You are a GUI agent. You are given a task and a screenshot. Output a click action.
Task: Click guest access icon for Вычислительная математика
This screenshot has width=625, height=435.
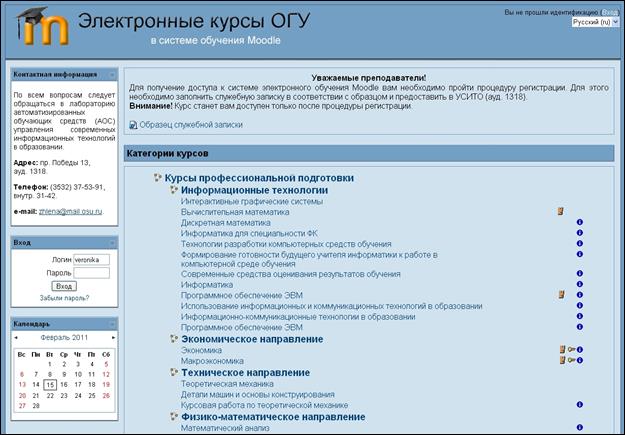click(560, 211)
